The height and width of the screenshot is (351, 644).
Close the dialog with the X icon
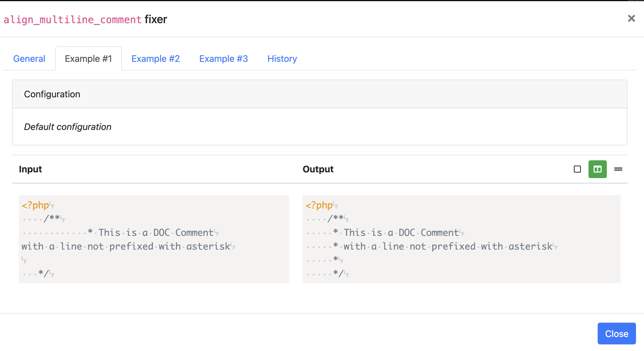tap(631, 19)
